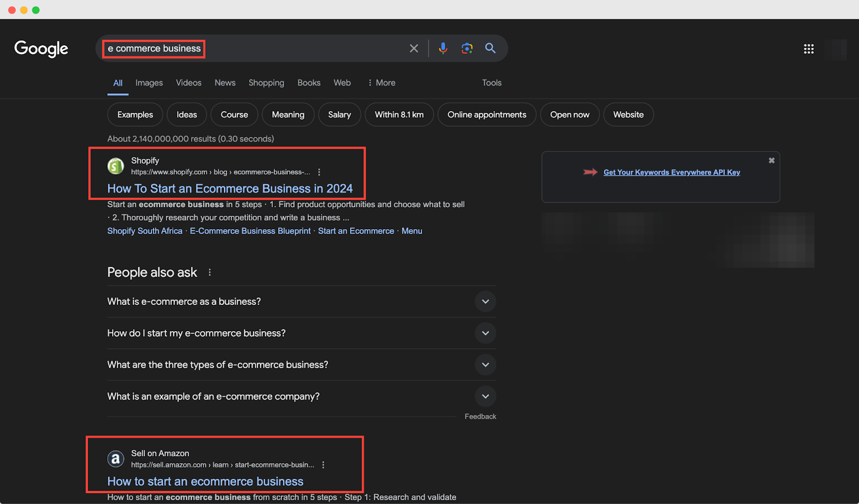Apply the Course filter chip
Image resolution: width=859 pixels, height=504 pixels.
235,115
